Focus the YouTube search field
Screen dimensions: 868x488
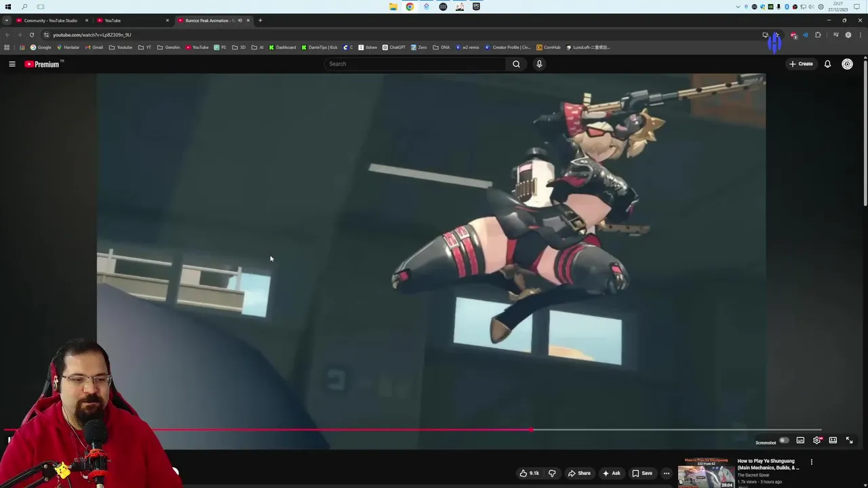415,64
